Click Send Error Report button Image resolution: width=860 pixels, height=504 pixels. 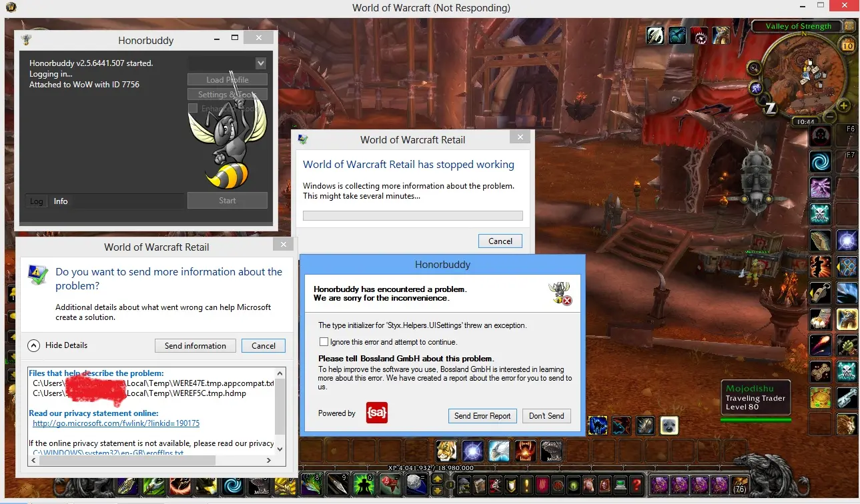(482, 415)
